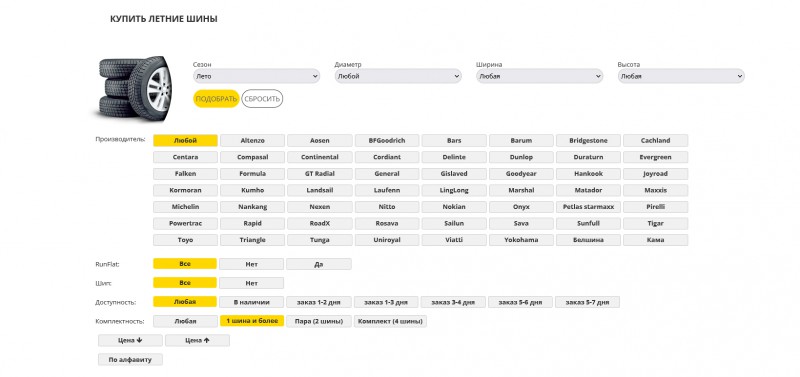The image size is (800, 377).
Task: Filter by Kormoran manufacturer
Action: 185,190
